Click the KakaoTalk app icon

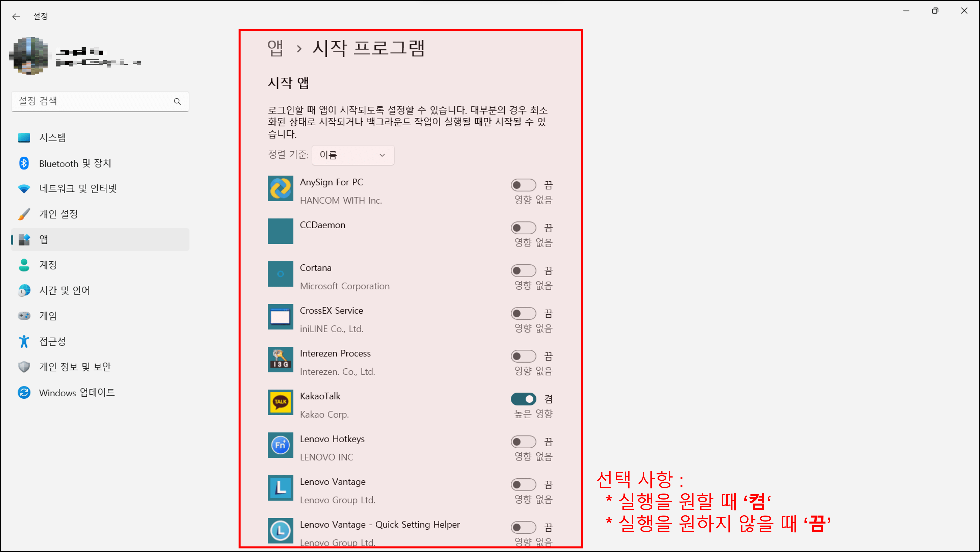tap(280, 402)
